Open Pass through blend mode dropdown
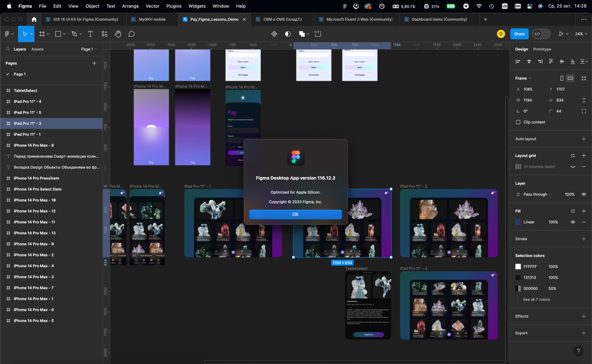 (x=537, y=194)
